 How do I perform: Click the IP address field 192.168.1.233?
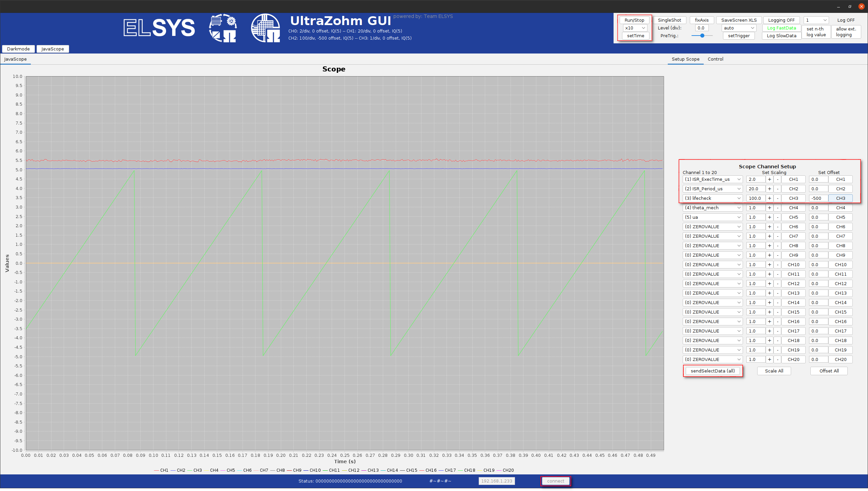click(496, 481)
